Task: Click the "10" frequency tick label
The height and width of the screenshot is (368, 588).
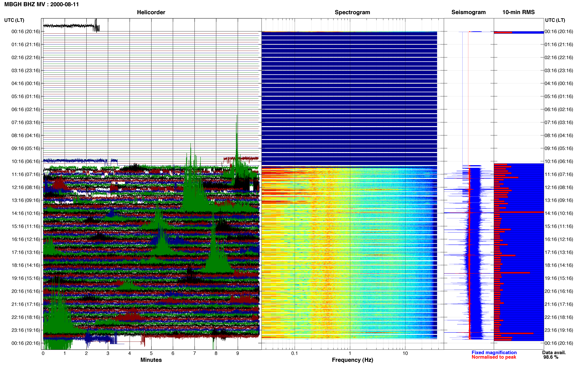Action: coord(405,353)
